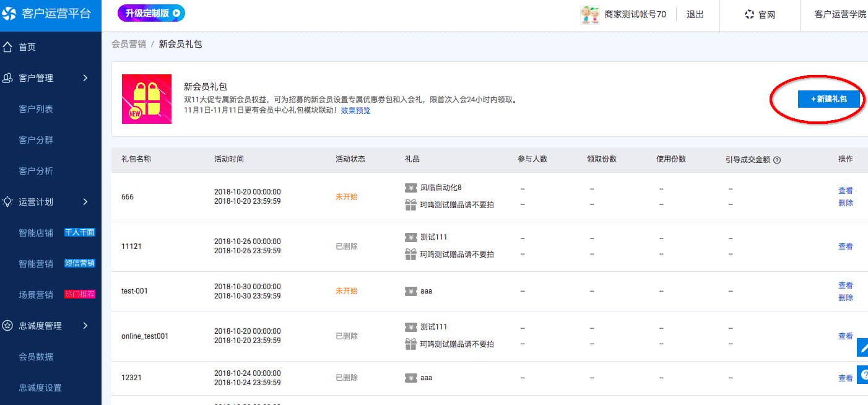Click the +新建礼包 button
The width and height of the screenshot is (868, 405).
829,99
